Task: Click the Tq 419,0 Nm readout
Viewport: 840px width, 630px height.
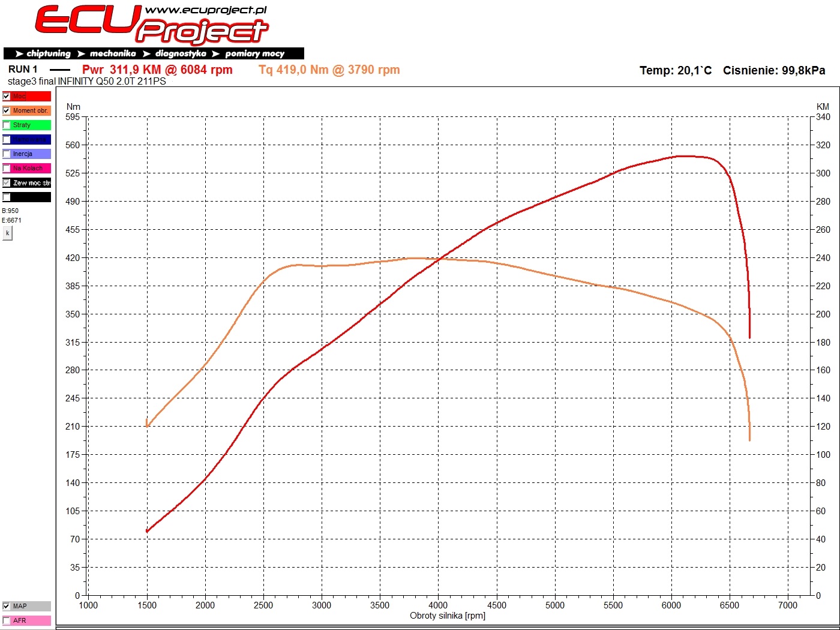Action: coord(329,70)
